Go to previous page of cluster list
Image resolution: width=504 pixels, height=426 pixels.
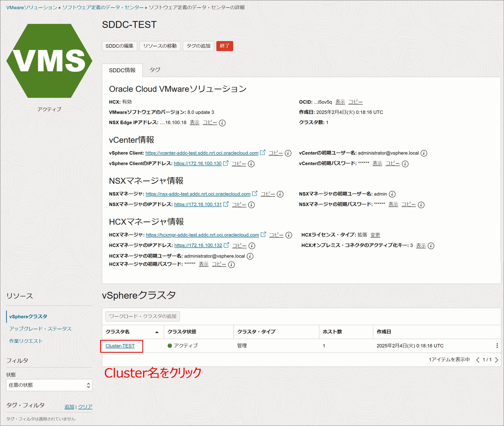click(478, 360)
